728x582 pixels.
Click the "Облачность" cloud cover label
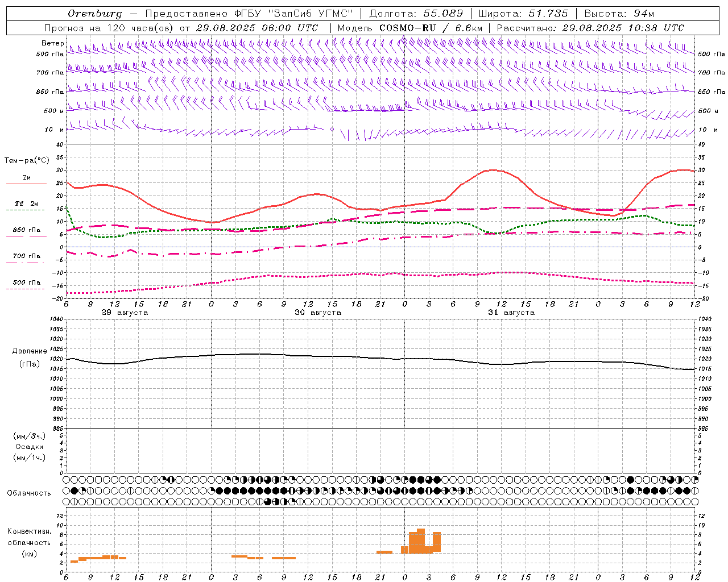pyautogui.click(x=29, y=493)
